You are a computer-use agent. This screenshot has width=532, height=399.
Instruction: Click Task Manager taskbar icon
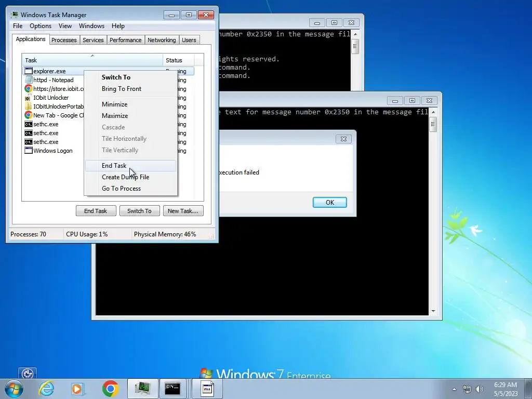point(142,389)
